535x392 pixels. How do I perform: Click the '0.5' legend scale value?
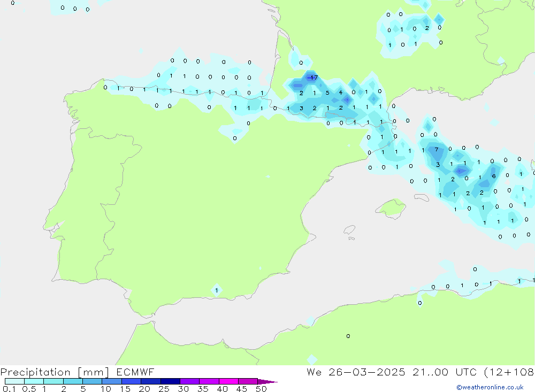29,389
